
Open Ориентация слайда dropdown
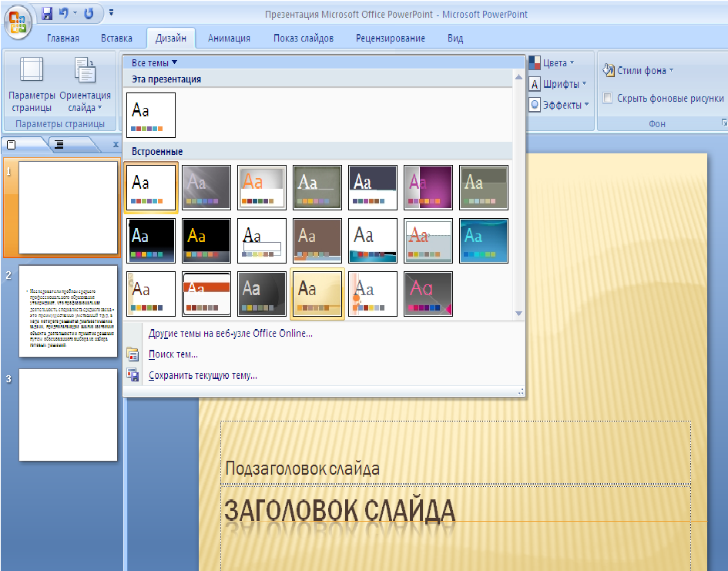[x=85, y=85]
